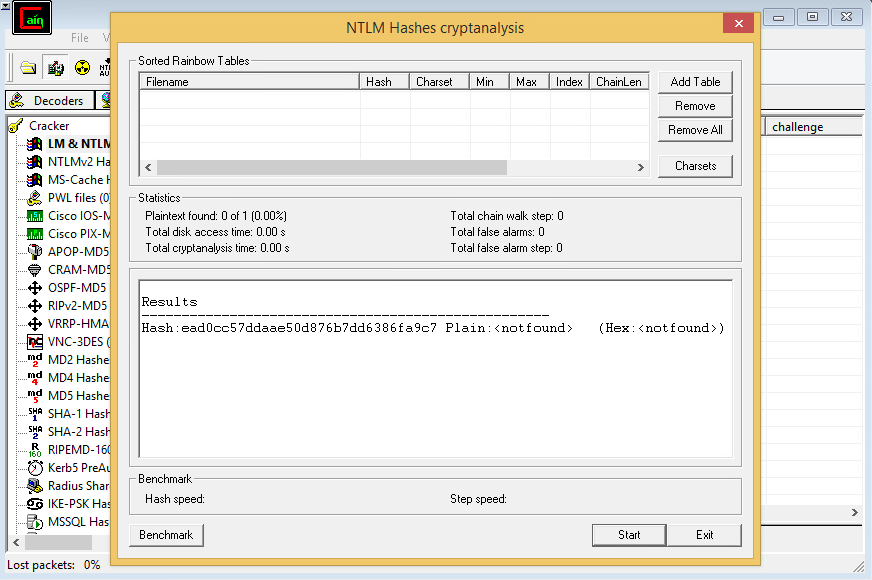Click the VNC-3DES icon
Viewport: 872px width, 580px height.
tap(34, 341)
